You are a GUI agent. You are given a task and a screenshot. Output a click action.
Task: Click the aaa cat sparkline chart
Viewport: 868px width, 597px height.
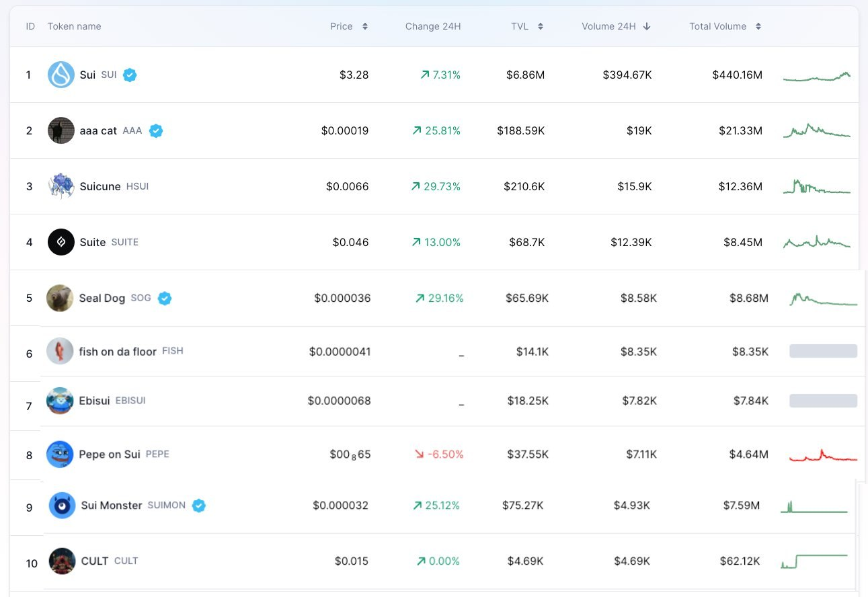817,131
